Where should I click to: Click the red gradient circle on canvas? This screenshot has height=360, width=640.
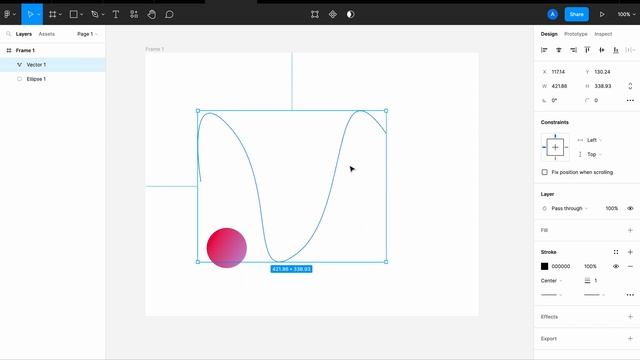[227, 248]
